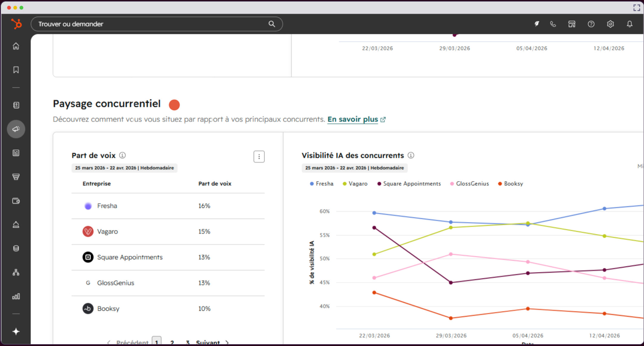Click the Vagaro red logo
This screenshot has width=644, height=346.
click(x=88, y=231)
